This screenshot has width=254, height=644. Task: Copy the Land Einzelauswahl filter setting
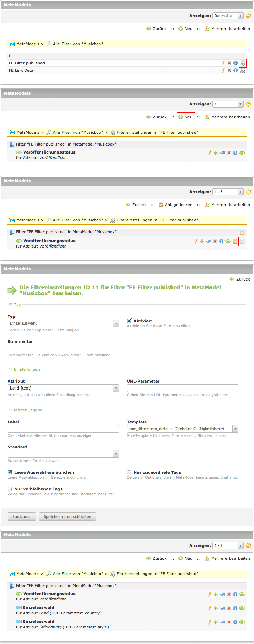[x=216, y=608]
